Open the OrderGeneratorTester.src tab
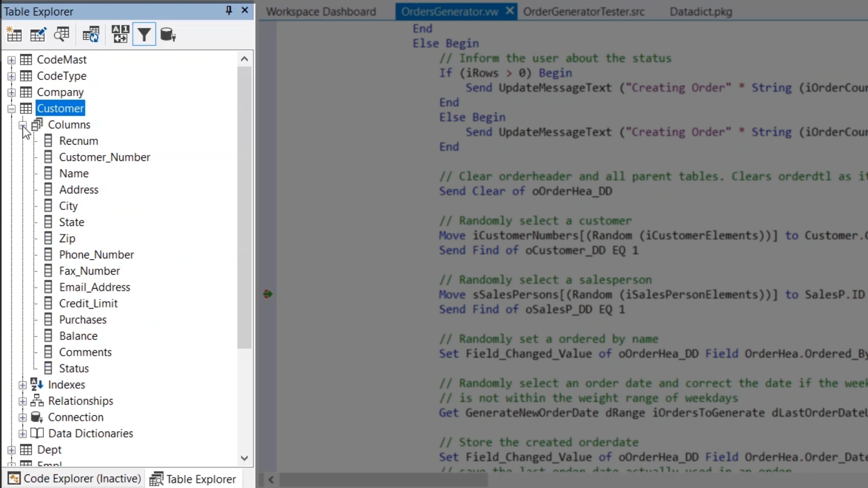Image resolution: width=868 pixels, height=488 pixels. coord(584,12)
